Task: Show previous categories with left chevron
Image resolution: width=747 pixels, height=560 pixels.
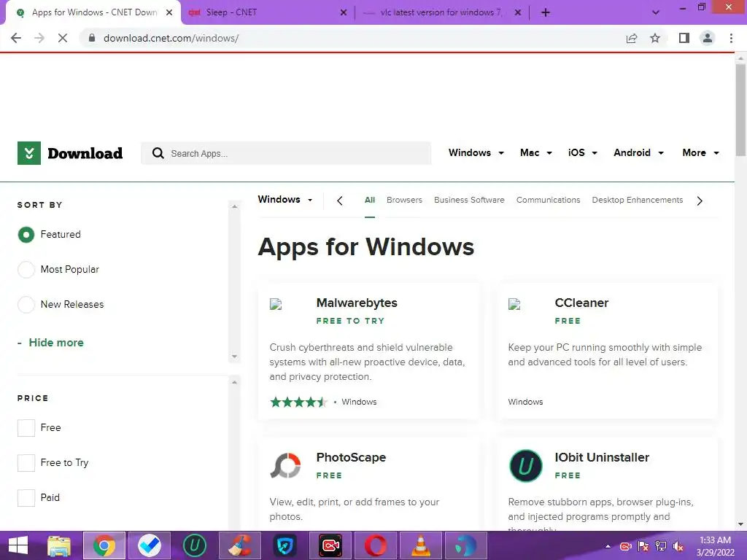Action: pyautogui.click(x=340, y=201)
